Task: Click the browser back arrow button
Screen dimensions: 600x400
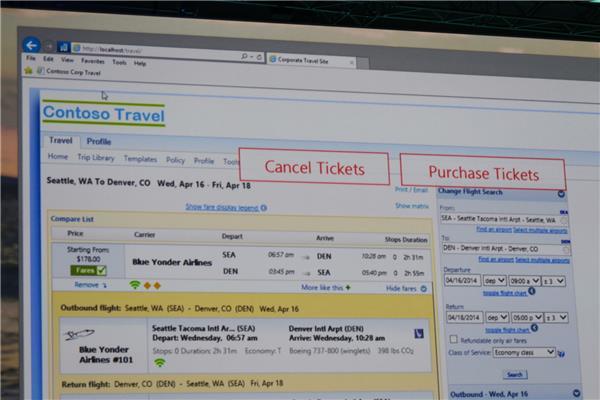Action: click(31, 45)
